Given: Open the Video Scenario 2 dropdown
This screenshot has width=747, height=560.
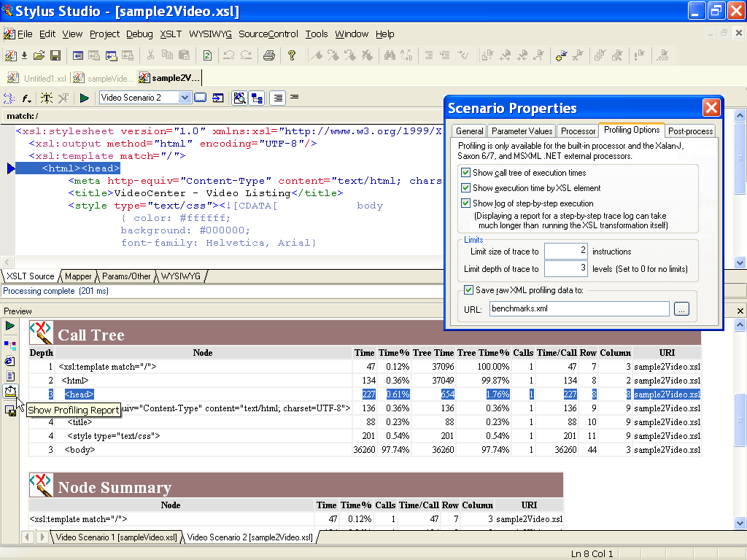Looking at the screenshot, I should point(185,97).
